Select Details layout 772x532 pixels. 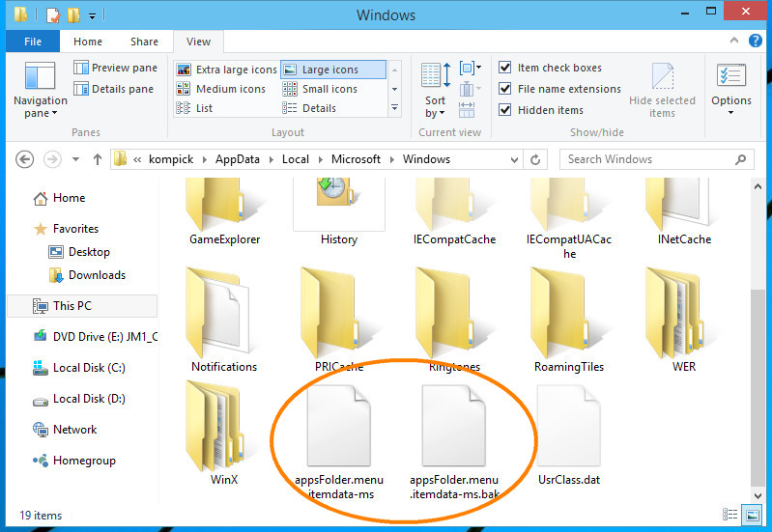point(309,108)
